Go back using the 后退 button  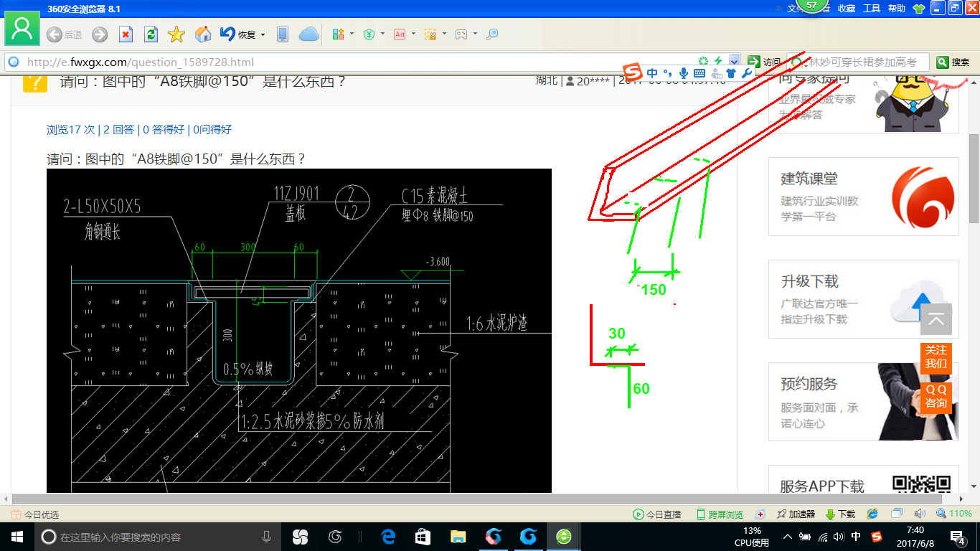click(64, 34)
